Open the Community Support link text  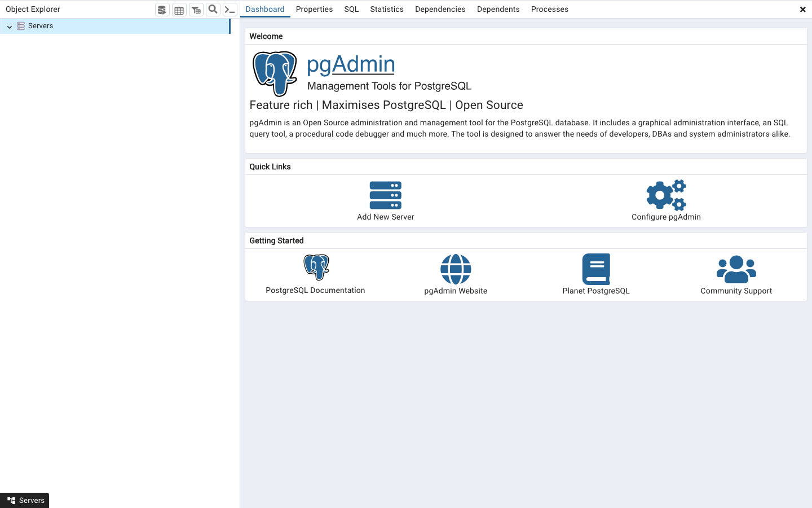point(736,291)
